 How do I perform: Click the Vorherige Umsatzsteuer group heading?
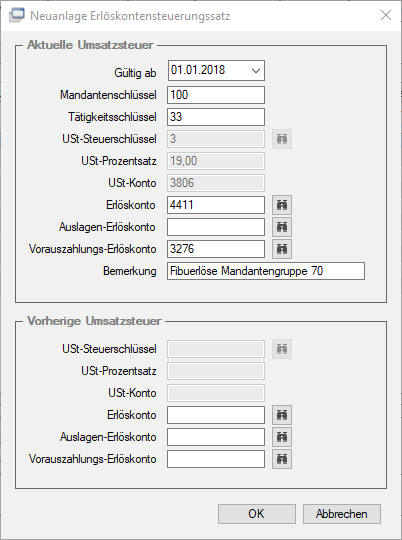pos(94,321)
